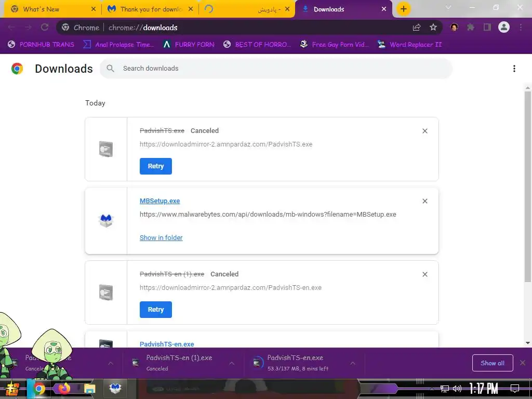Open Downloads page more actions menu
Viewport: 532px width, 399px height.
[514, 69]
